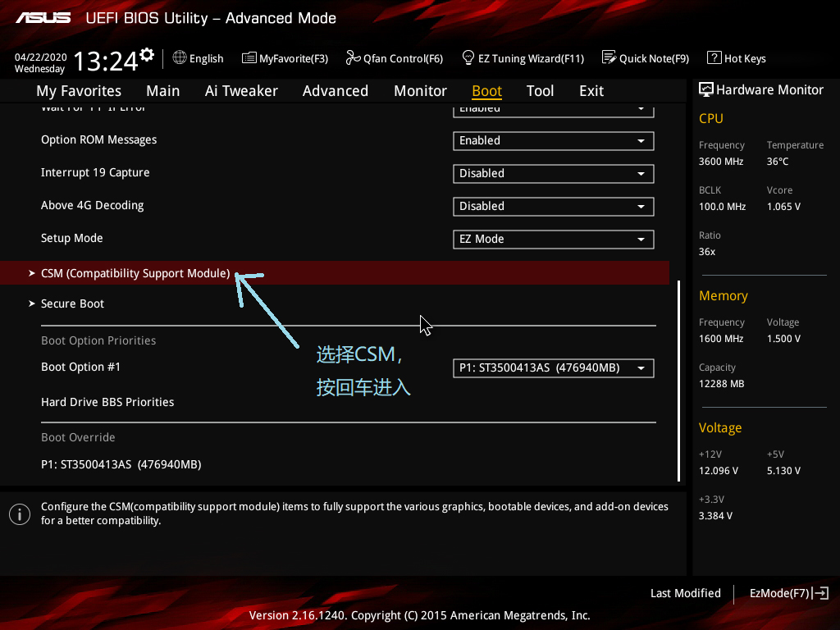
Task: Click the Last Modified button
Action: click(685, 593)
